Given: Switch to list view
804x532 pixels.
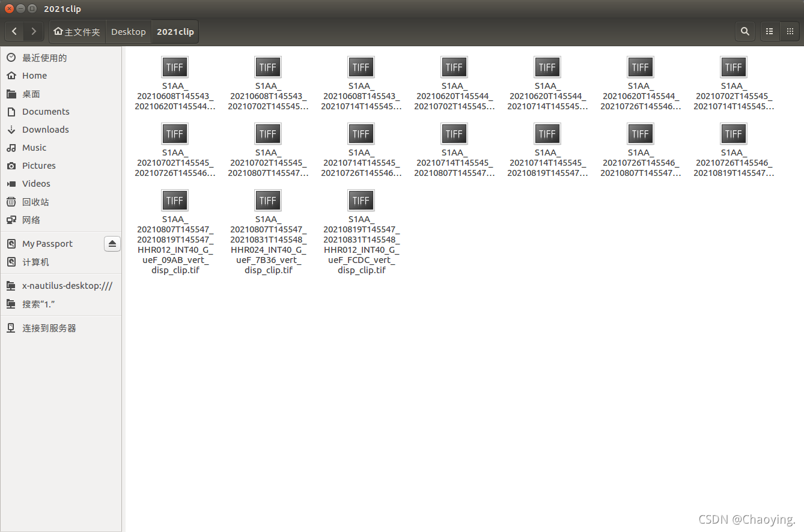Looking at the screenshot, I should (x=770, y=32).
